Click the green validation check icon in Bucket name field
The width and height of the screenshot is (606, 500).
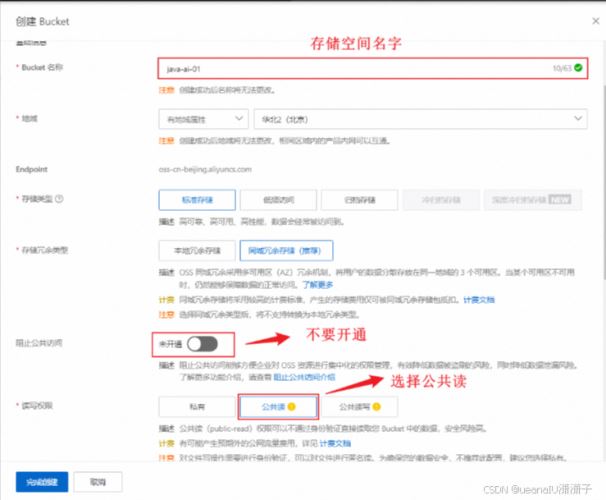[x=578, y=68]
